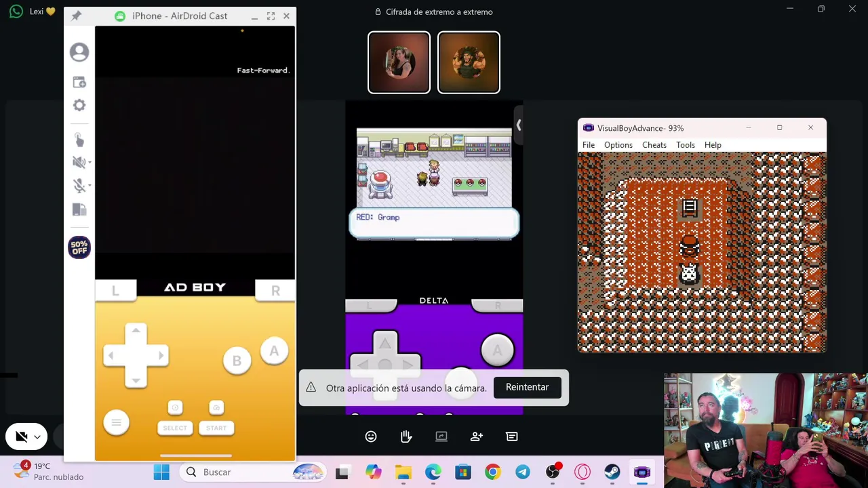Open Tools menu in VisualBoyAdvance
The height and width of the screenshot is (488, 868).
[686, 145]
